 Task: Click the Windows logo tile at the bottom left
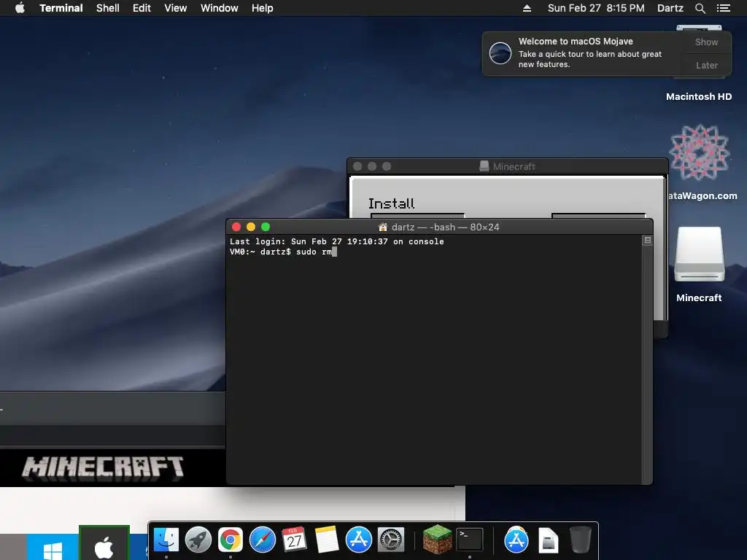tap(53, 548)
